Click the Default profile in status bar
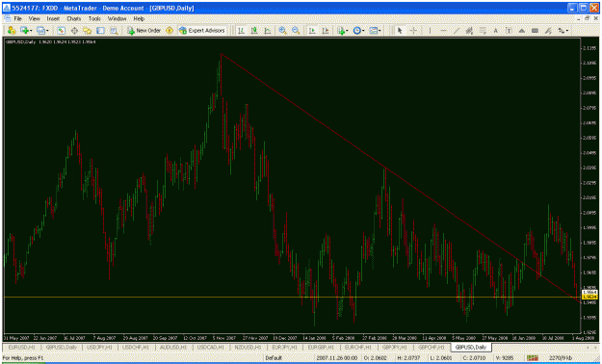This screenshot has height=364, width=602. (x=274, y=358)
